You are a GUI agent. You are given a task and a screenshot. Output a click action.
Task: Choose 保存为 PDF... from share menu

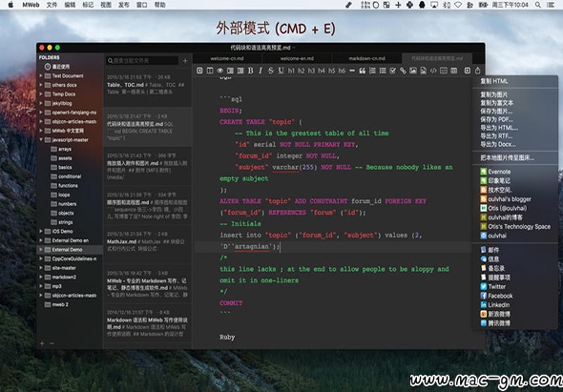[515, 119]
